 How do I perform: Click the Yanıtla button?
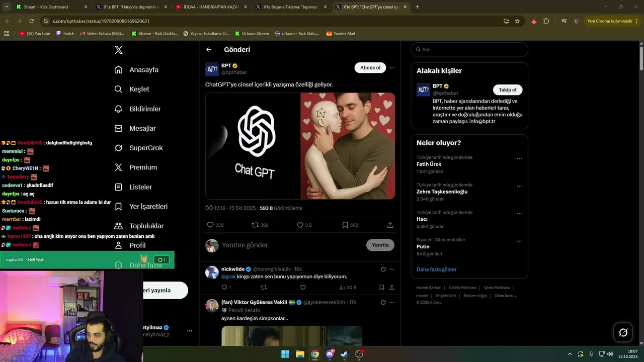pos(380,245)
